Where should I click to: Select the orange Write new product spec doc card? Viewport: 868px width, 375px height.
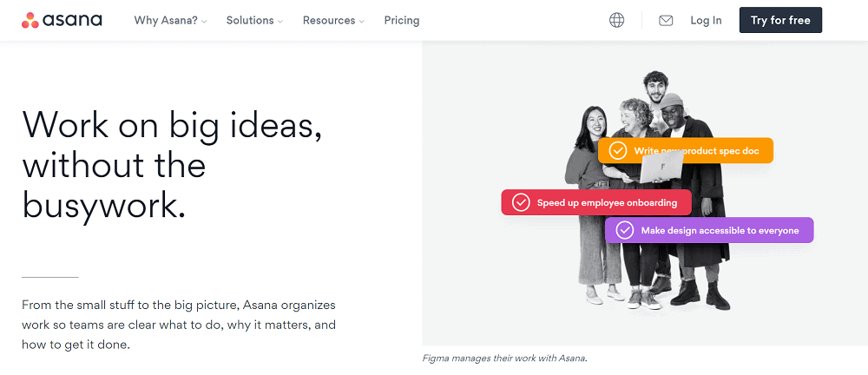pos(686,151)
